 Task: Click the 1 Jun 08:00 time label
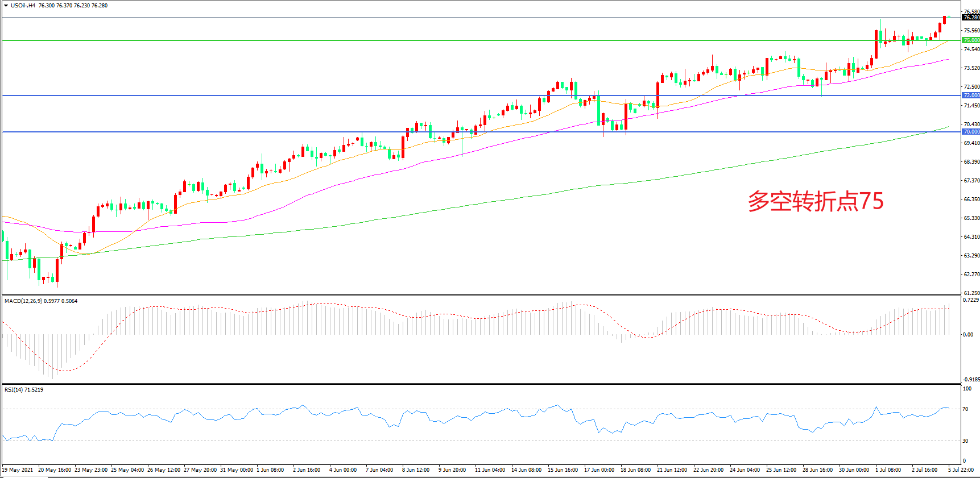[270, 470]
